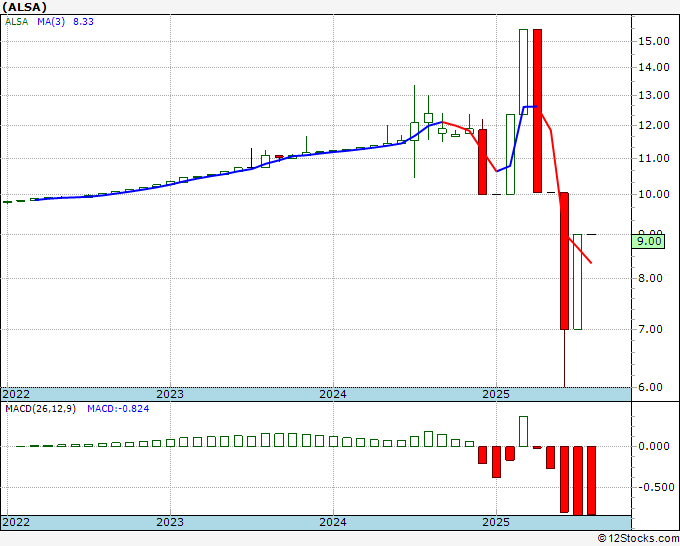Click the 15.00 price axis label

pos(654,41)
